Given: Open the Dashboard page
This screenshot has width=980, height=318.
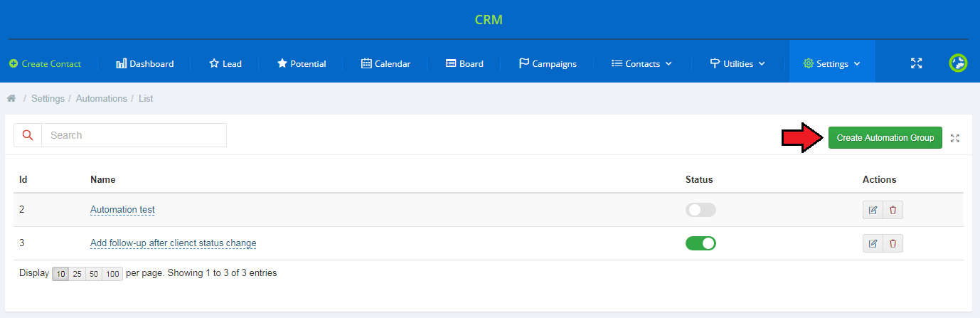Looking at the screenshot, I should (145, 63).
